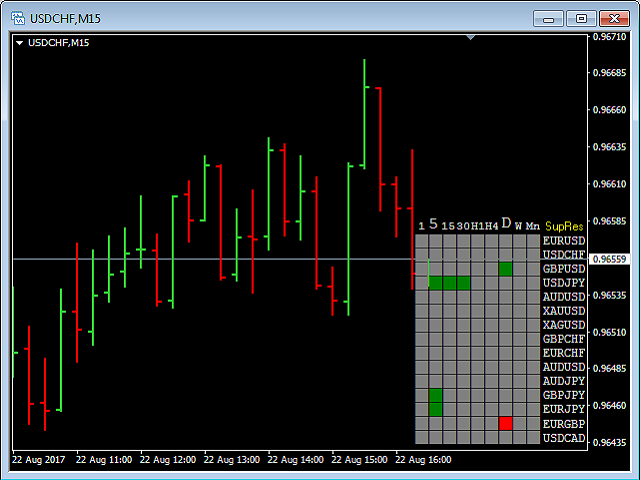Click the '22 Aug 15:00' time axis label
Screen dimensions: 640x480
360,460
